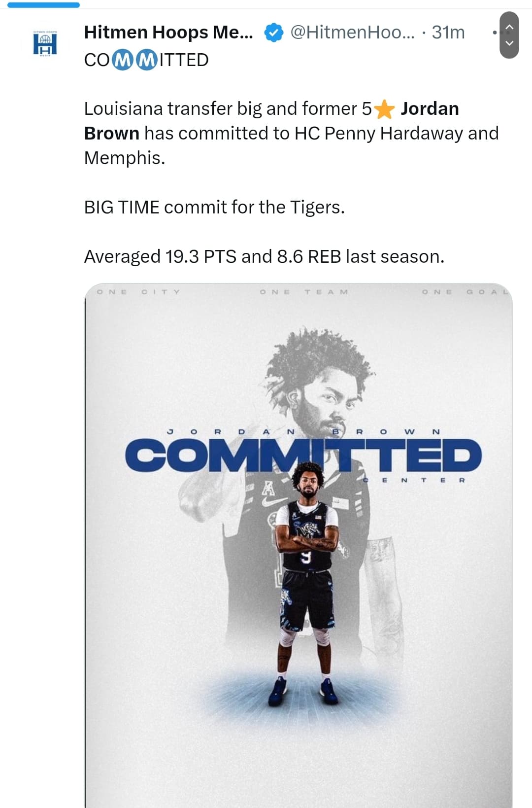
Task: Open the Hitmen Hoops Media profile avatar
Action: 45,44
